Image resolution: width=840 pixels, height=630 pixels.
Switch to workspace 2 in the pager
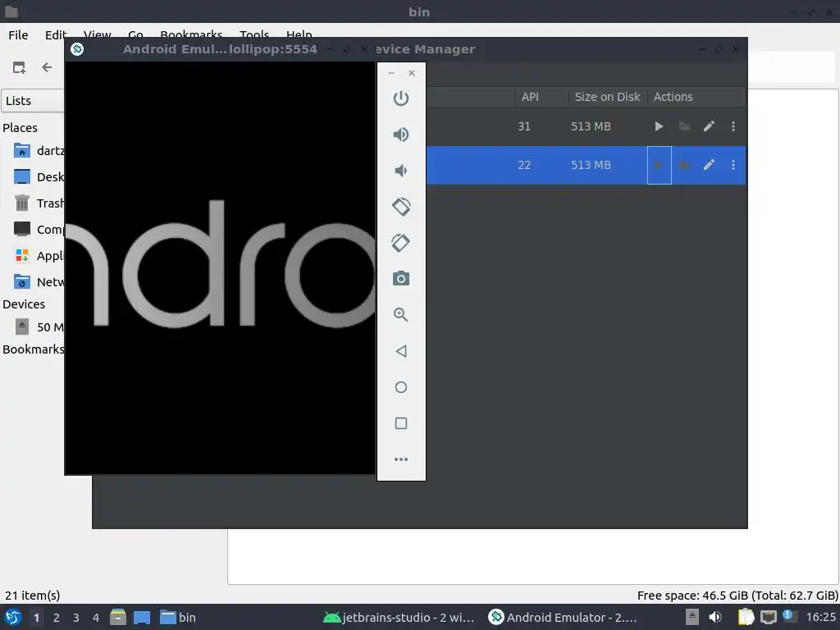(57, 618)
